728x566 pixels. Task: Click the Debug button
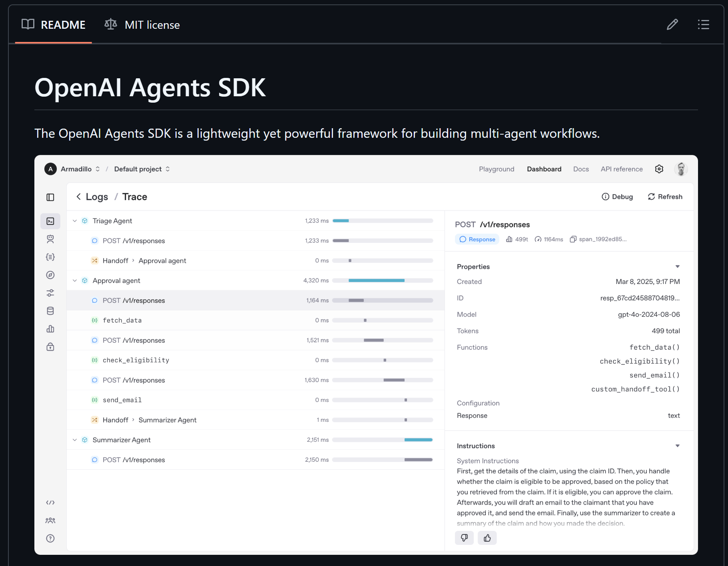pos(617,197)
